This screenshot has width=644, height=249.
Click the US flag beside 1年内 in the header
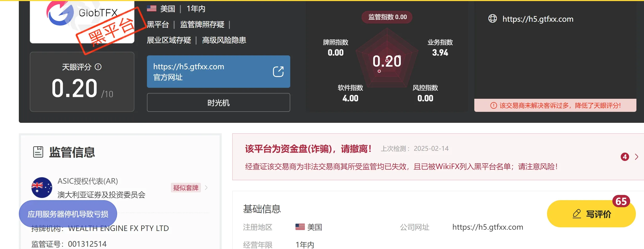click(x=152, y=9)
